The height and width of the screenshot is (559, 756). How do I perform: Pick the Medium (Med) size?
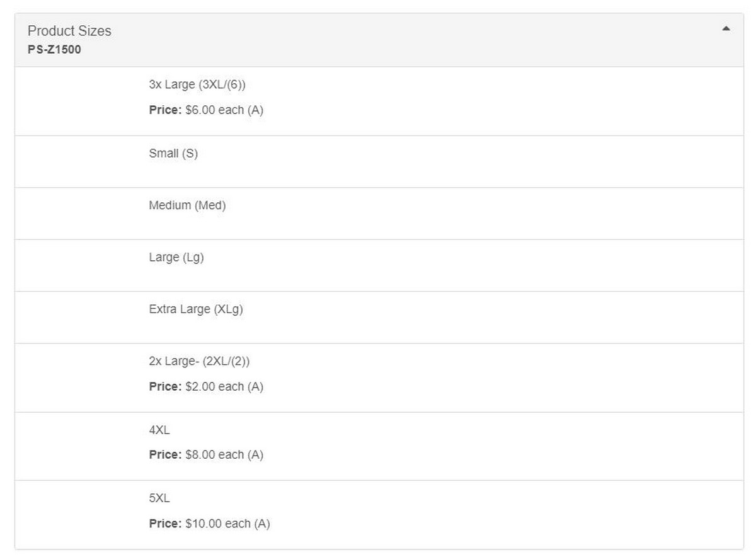(187, 205)
